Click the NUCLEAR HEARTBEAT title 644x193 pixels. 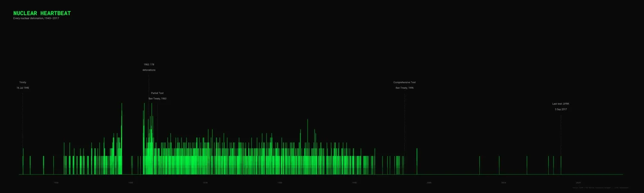(42, 13)
